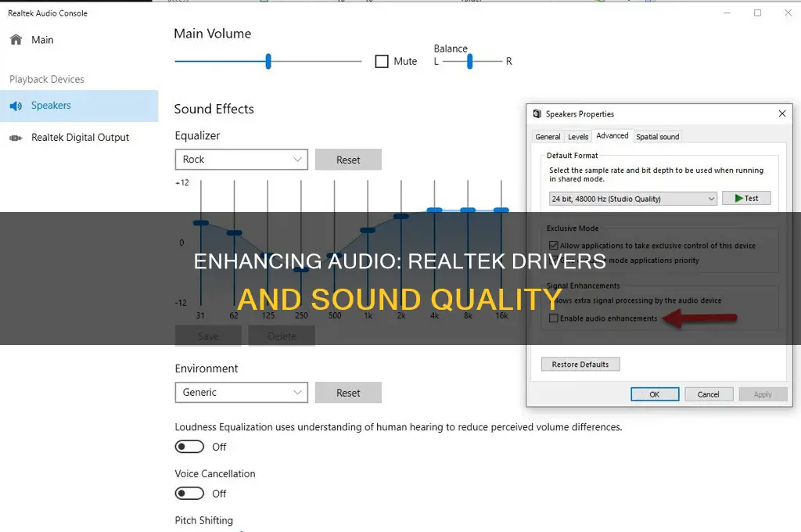The height and width of the screenshot is (532, 801).
Task: Turn on Loudness Equalization switch
Action: click(189, 447)
